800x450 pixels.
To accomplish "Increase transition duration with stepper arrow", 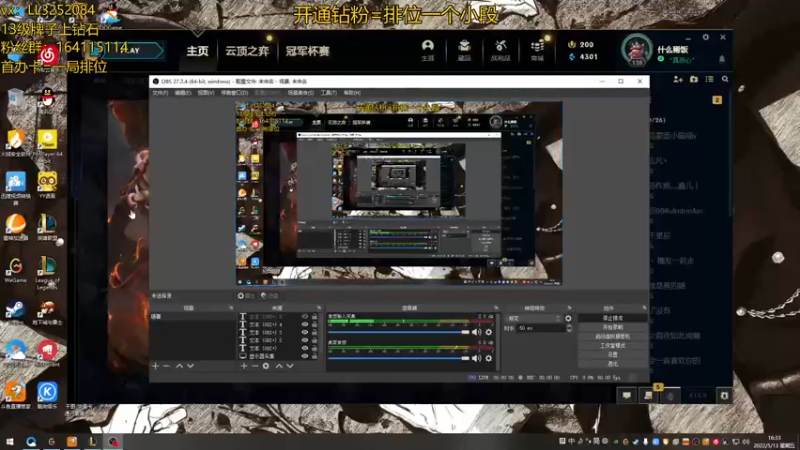I will 569,326.
